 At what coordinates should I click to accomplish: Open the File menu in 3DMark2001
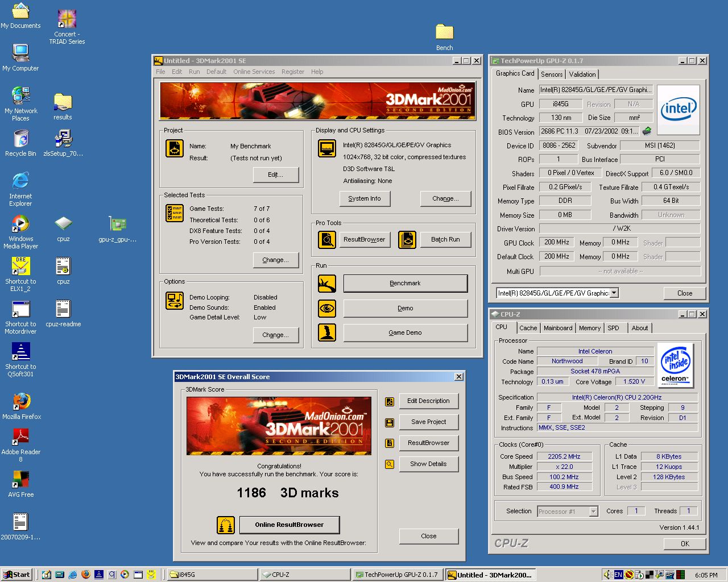coord(160,72)
